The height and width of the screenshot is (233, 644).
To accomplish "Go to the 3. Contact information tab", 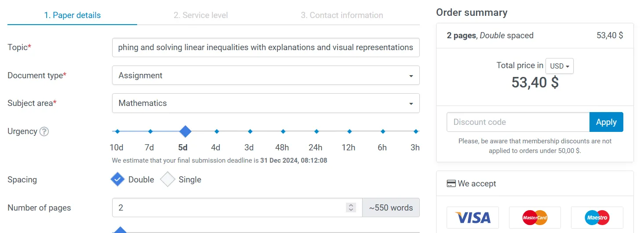I will 342,15.
